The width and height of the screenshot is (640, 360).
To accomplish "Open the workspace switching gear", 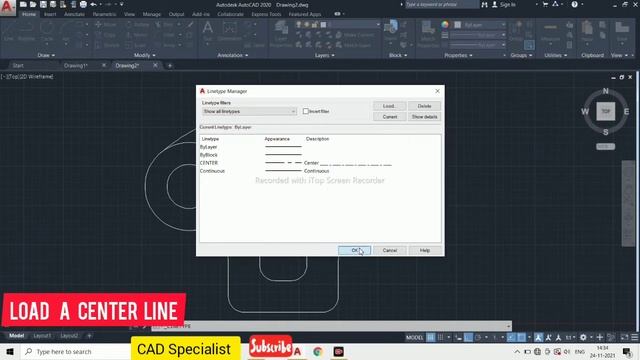I will pos(583,337).
